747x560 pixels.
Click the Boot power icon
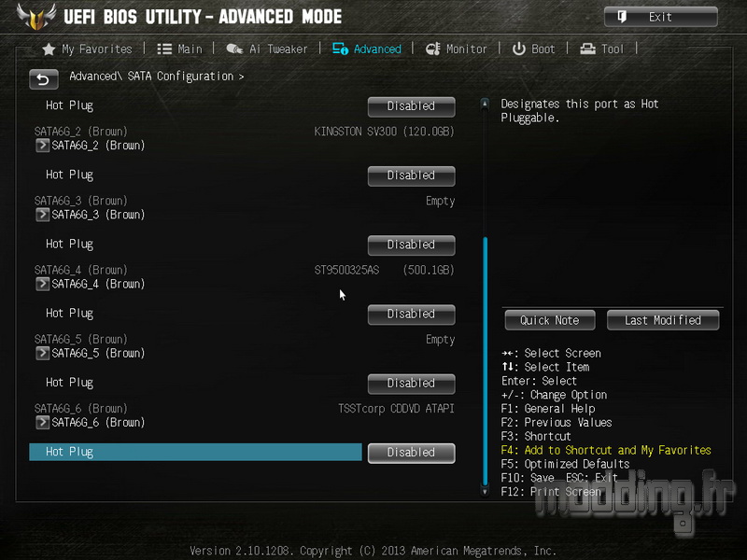pos(519,49)
